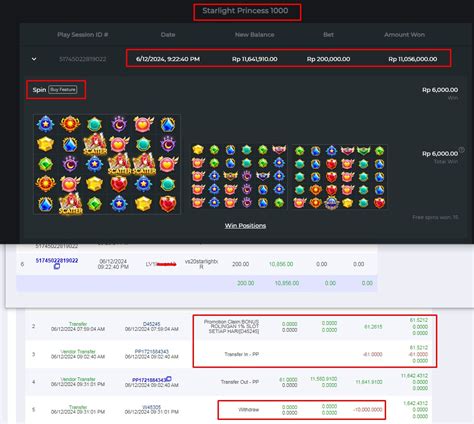
Task: Click the Rp 6,000.00 value labelled Win
Action: point(440,90)
